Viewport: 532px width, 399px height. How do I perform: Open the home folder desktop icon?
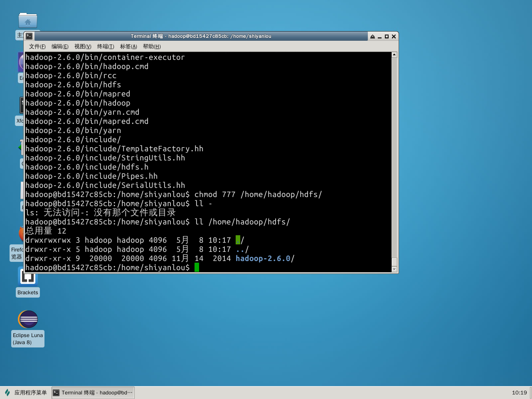28,21
